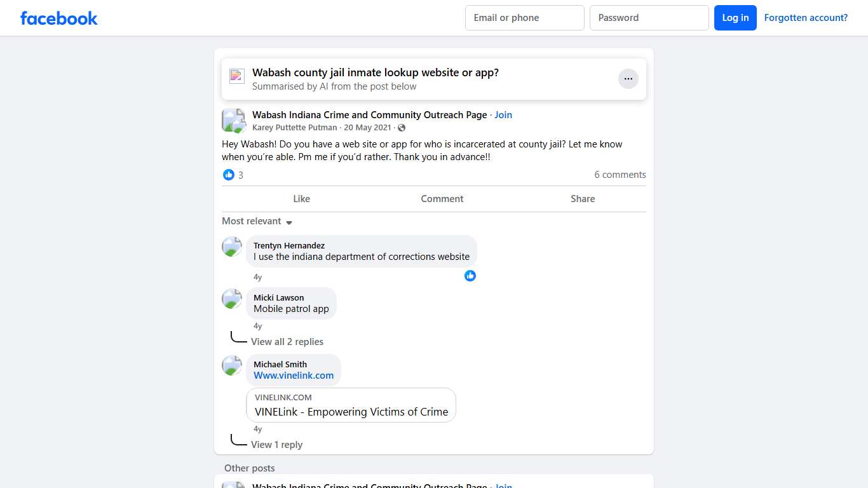Open the VINELink link preview card
The height and width of the screenshot is (488, 868).
coord(351,405)
